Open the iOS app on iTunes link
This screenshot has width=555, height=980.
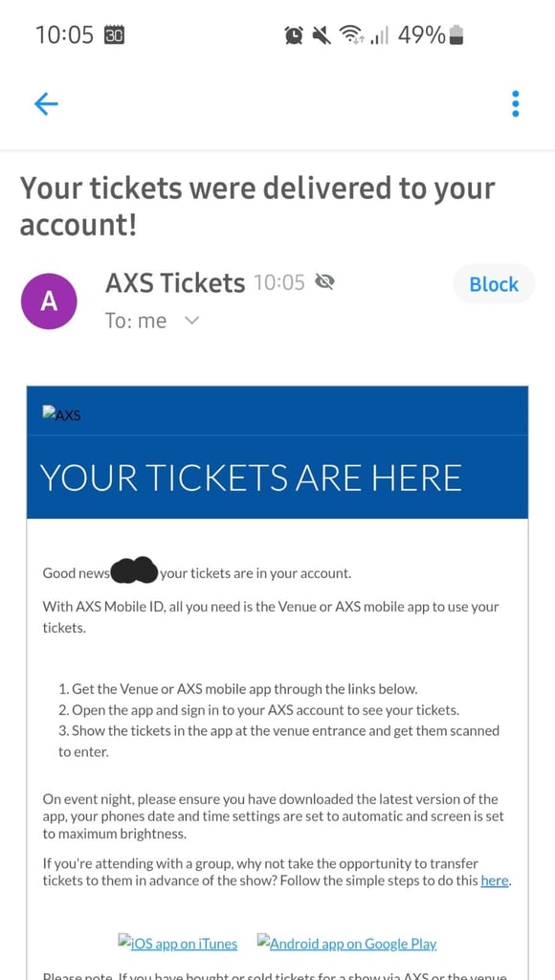pos(177,943)
